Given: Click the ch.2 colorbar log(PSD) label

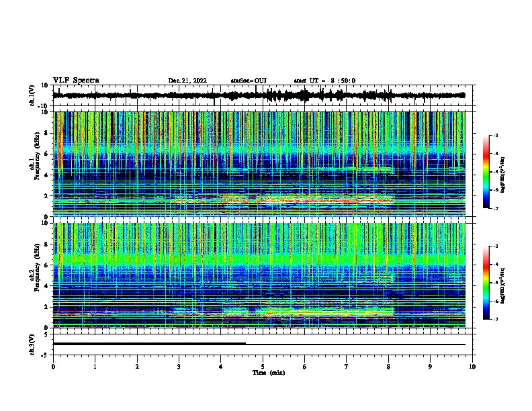Looking at the screenshot, I should click(x=503, y=285).
